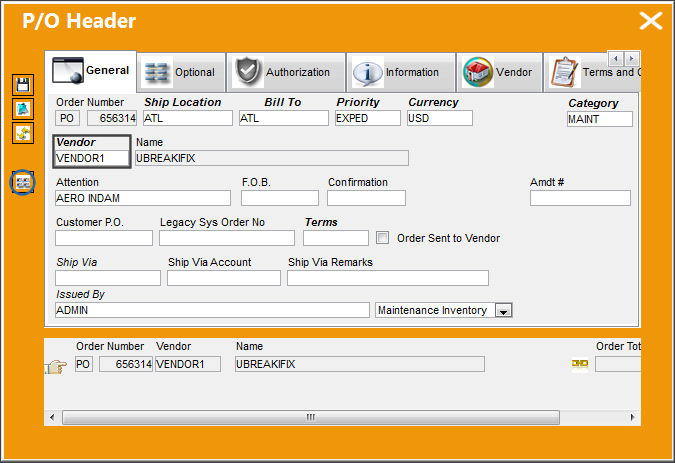Image resolution: width=675 pixels, height=463 pixels.
Task: Open the Vendor tab
Action: click(499, 72)
